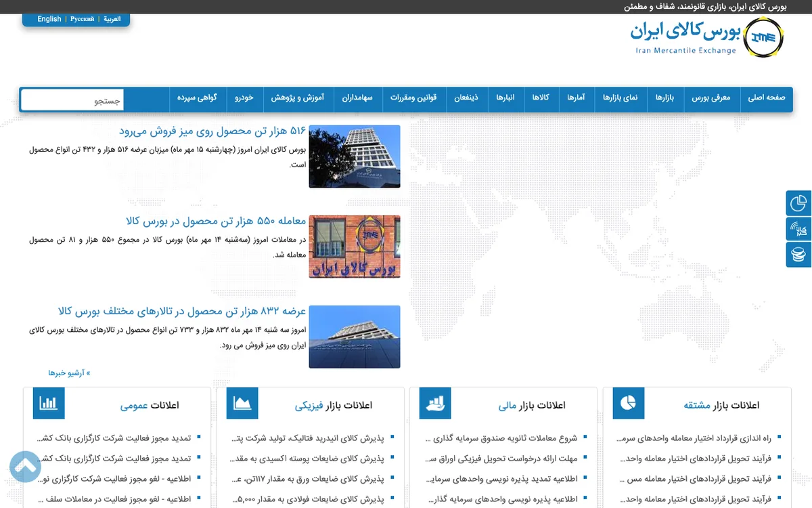The height and width of the screenshot is (508, 812).
Task: Open announcement پذیرش کالای ضایعات پوسته اکسیدی
Action: click(x=307, y=459)
